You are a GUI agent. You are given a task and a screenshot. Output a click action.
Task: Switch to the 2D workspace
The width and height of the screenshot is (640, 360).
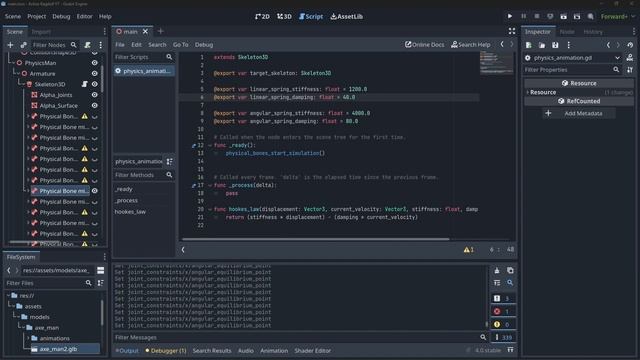coord(262,16)
